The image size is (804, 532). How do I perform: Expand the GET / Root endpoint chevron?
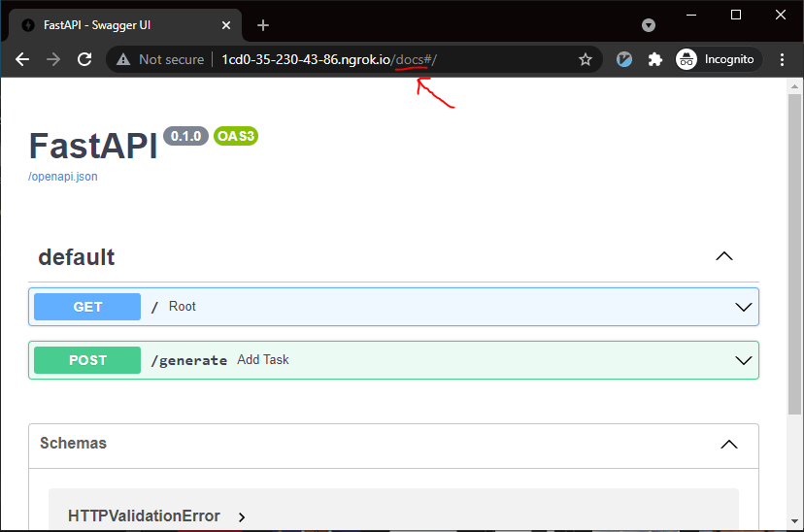(x=744, y=307)
